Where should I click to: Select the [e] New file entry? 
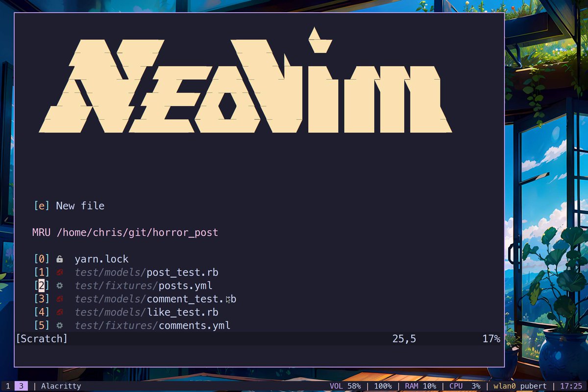point(69,206)
